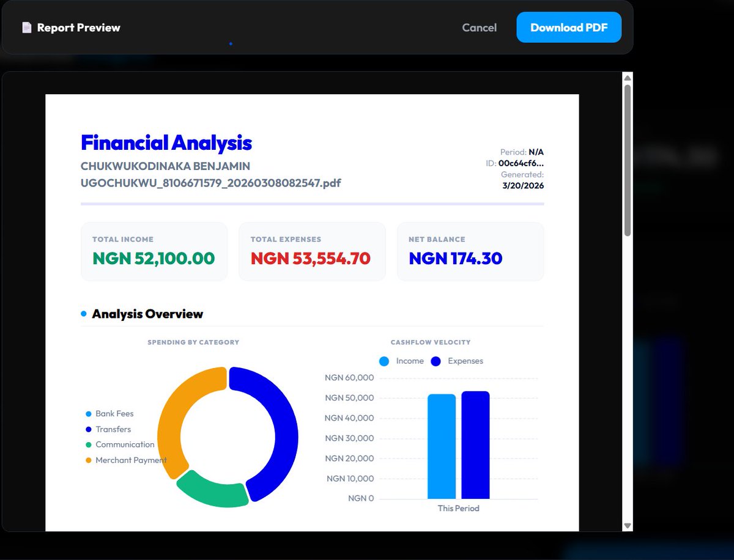Toggle Income series in Cashflow legend
734x560 pixels.
402,361
